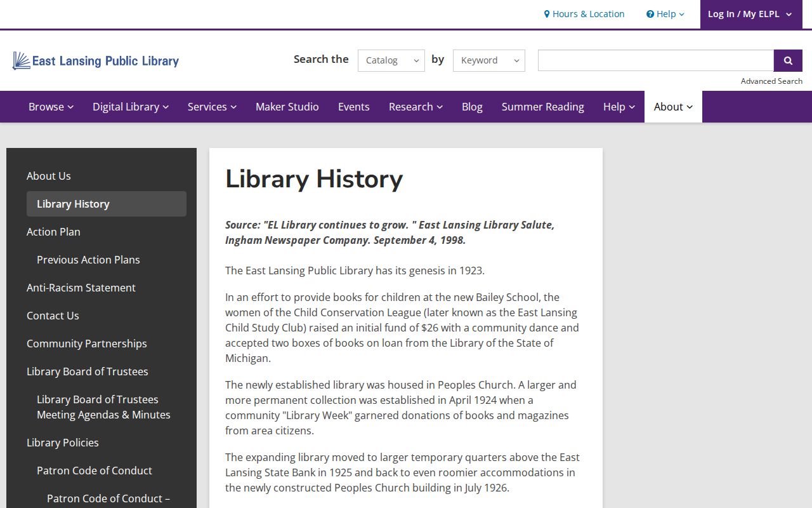
Task: Expand the Research navigation menu
Action: 416,107
